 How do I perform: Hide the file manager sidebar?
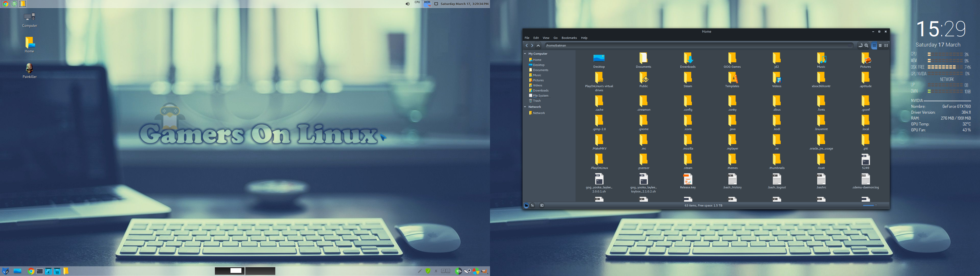(x=542, y=205)
